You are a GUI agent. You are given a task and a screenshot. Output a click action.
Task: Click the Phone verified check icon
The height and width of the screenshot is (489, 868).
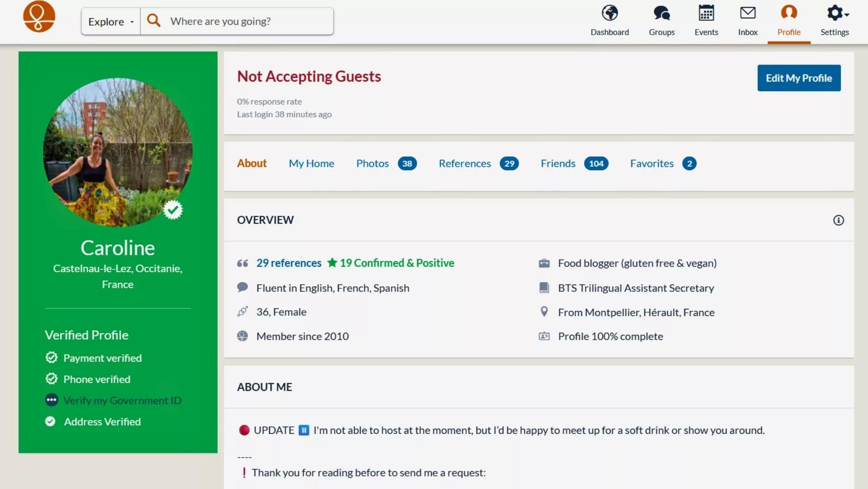[51, 379]
